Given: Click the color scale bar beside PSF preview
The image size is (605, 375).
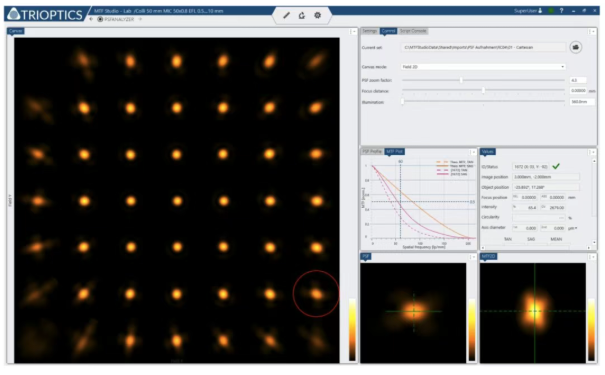Looking at the screenshot, I should click(x=472, y=330).
